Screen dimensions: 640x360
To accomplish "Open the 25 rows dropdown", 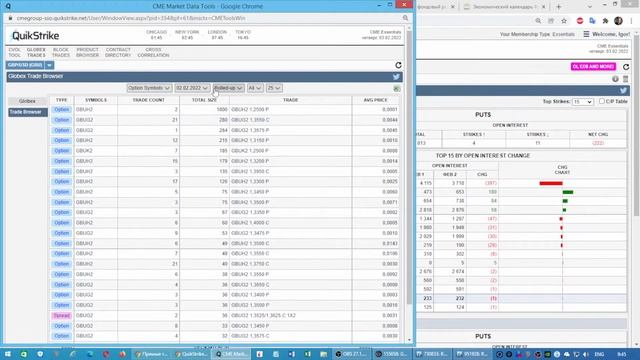I will 274,88.
